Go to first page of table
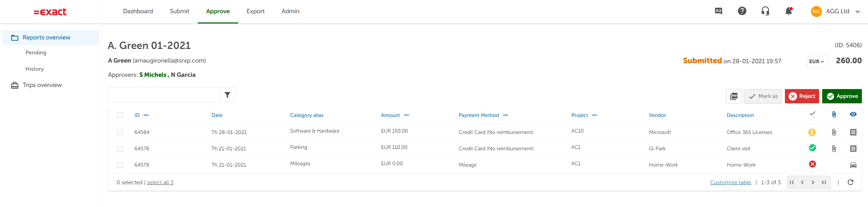868x207 pixels. click(792, 182)
